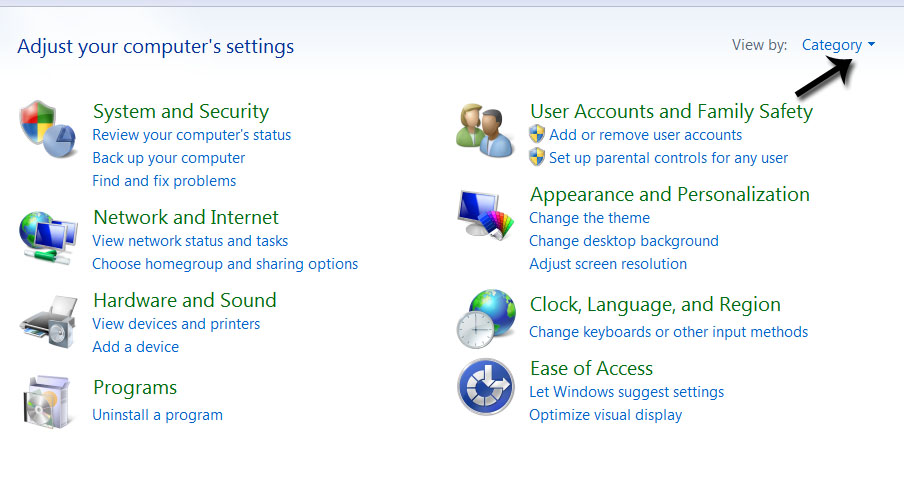Click Uninstall a program
This screenshot has width=904, height=495.
(x=157, y=415)
